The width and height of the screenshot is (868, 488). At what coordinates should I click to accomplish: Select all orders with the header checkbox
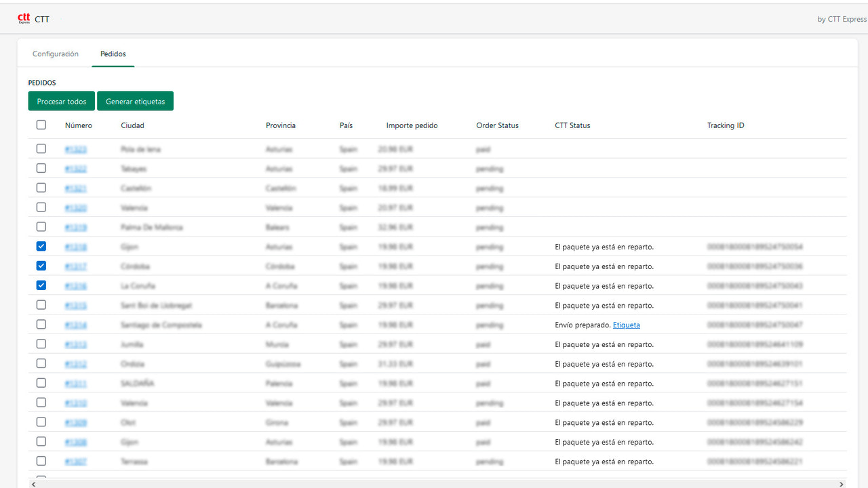click(x=41, y=125)
